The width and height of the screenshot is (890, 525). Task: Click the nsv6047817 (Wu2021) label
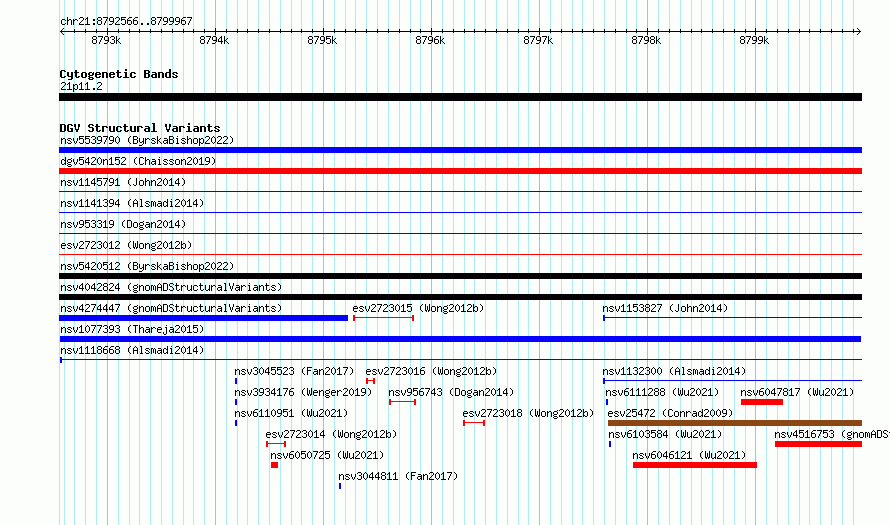pyautogui.click(x=797, y=392)
